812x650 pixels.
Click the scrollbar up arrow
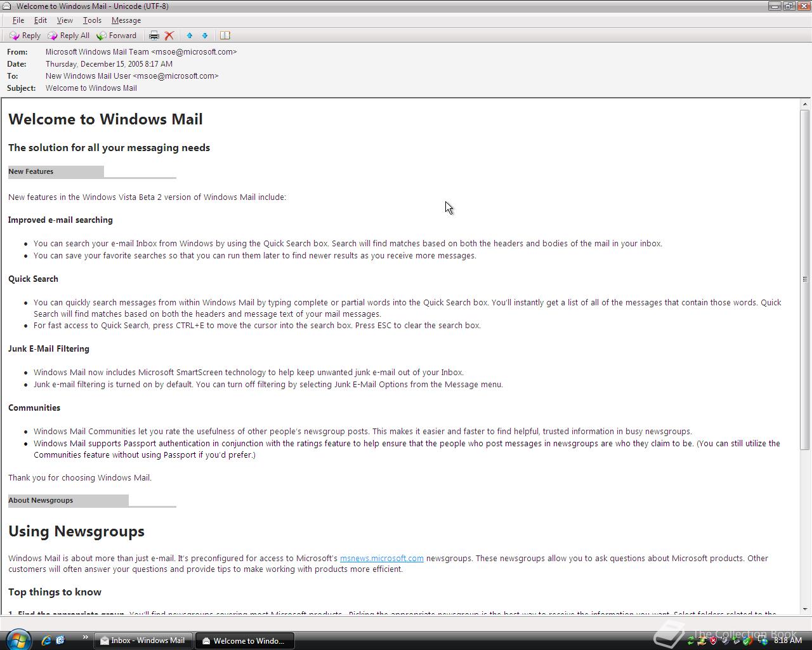coord(805,104)
